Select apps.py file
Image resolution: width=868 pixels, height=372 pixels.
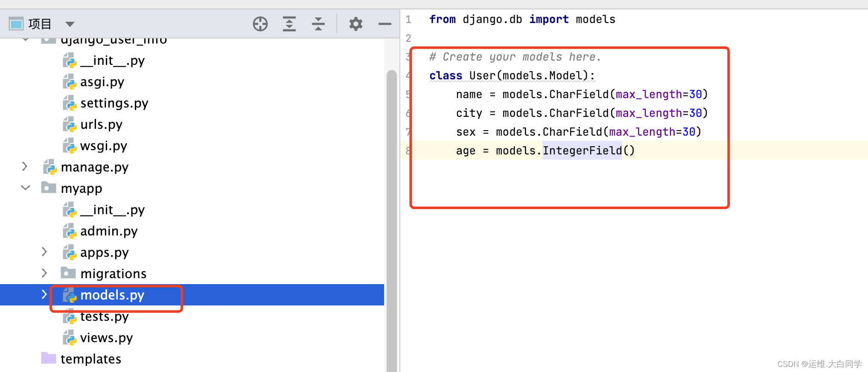click(105, 253)
